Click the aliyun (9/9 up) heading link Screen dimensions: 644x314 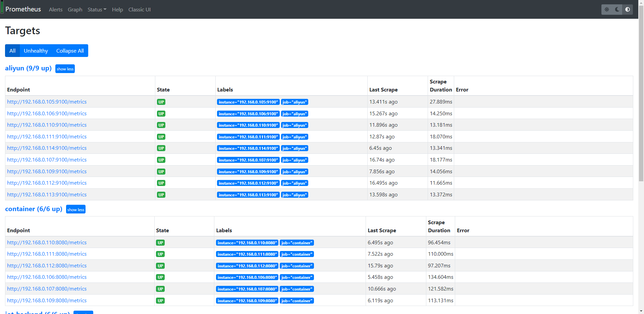[29, 68]
